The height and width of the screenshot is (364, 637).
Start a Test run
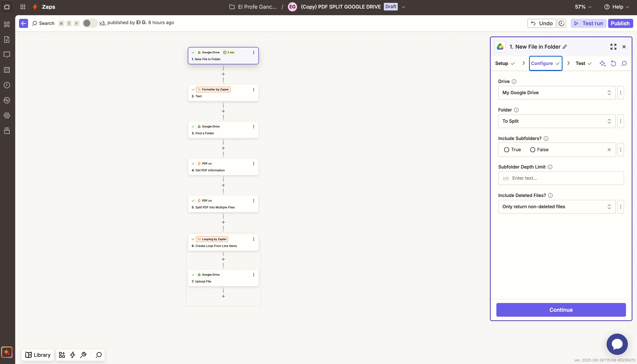(x=589, y=23)
